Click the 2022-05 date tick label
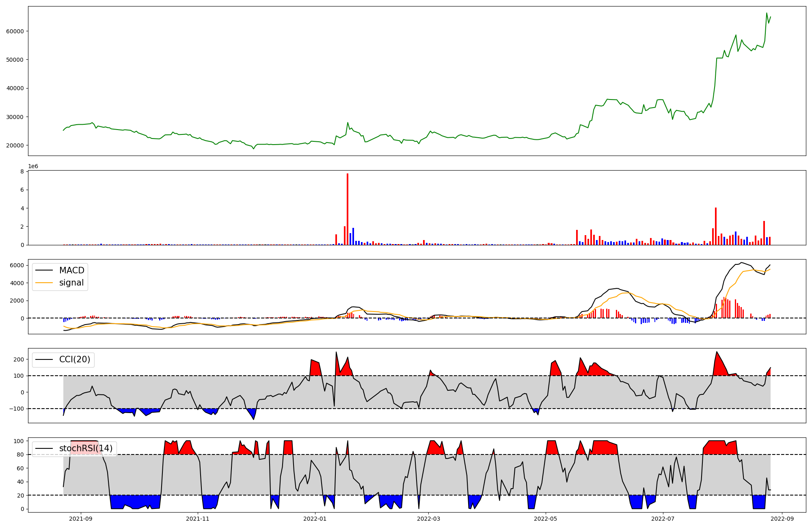Image resolution: width=812 pixels, height=528 pixels. [x=545, y=519]
